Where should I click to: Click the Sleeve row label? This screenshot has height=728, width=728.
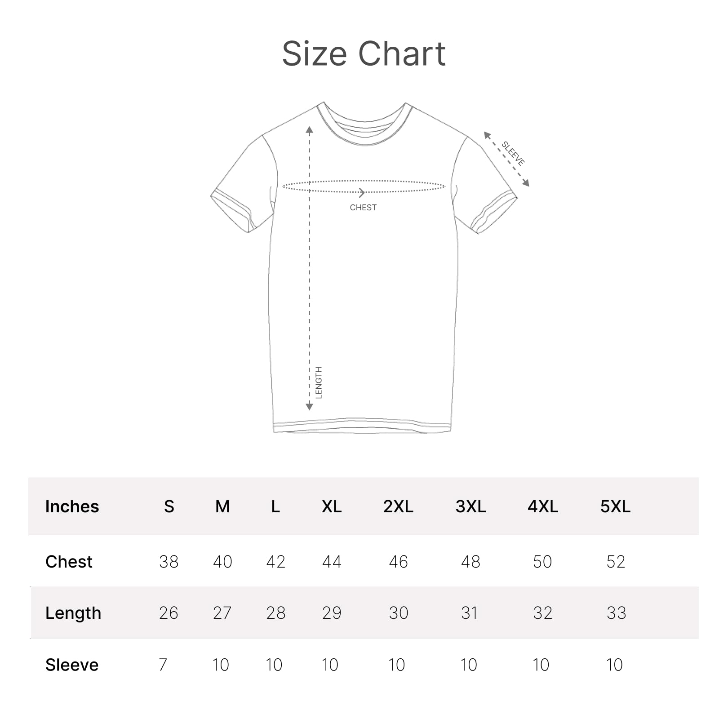72,665
